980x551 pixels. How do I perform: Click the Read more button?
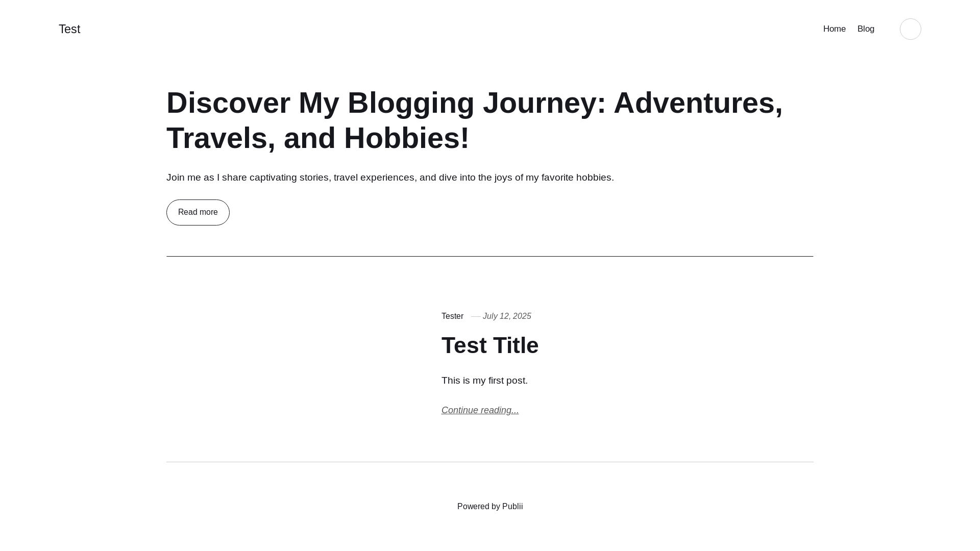(198, 212)
